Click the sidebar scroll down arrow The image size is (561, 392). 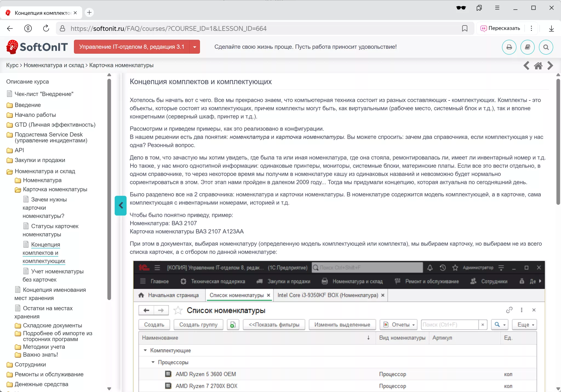point(109,388)
